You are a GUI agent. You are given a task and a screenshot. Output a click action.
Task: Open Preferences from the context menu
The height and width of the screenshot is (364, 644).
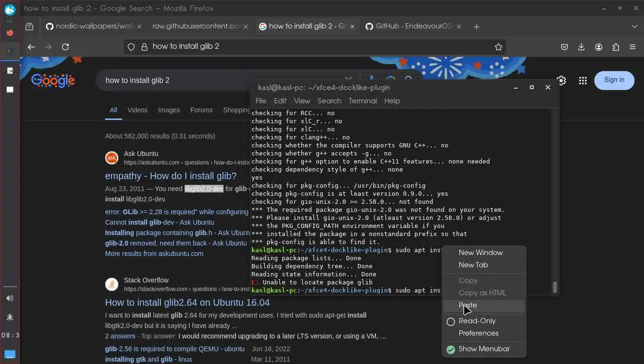(484, 334)
